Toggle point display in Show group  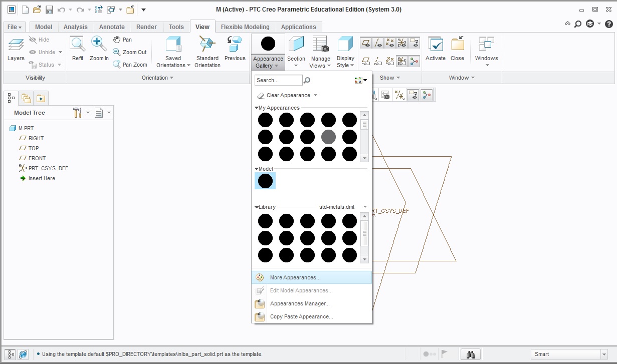(390, 43)
